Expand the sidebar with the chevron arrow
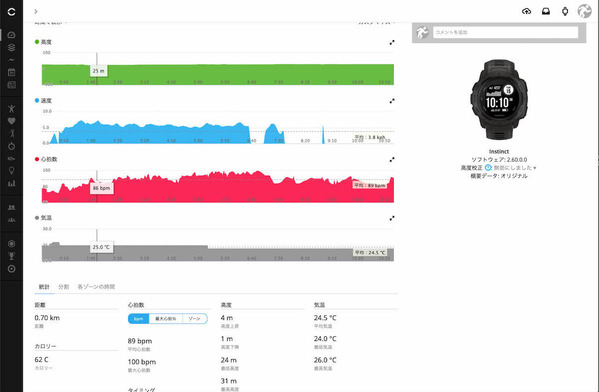Image resolution: width=599 pixels, height=392 pixels. tap(36, 12)
